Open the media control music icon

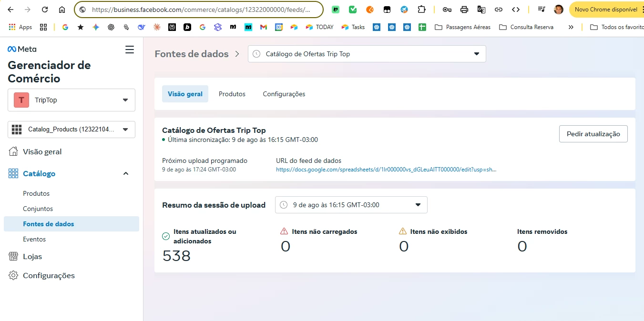542,10
